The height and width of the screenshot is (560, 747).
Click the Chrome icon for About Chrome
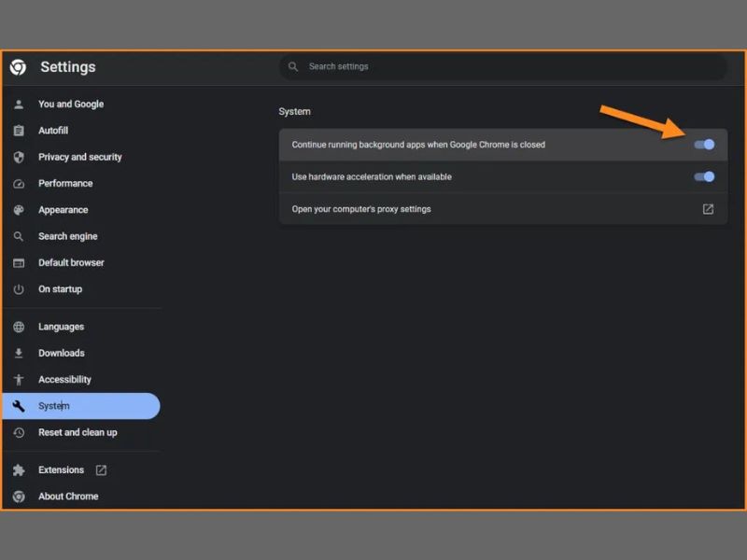pos(19,497)
